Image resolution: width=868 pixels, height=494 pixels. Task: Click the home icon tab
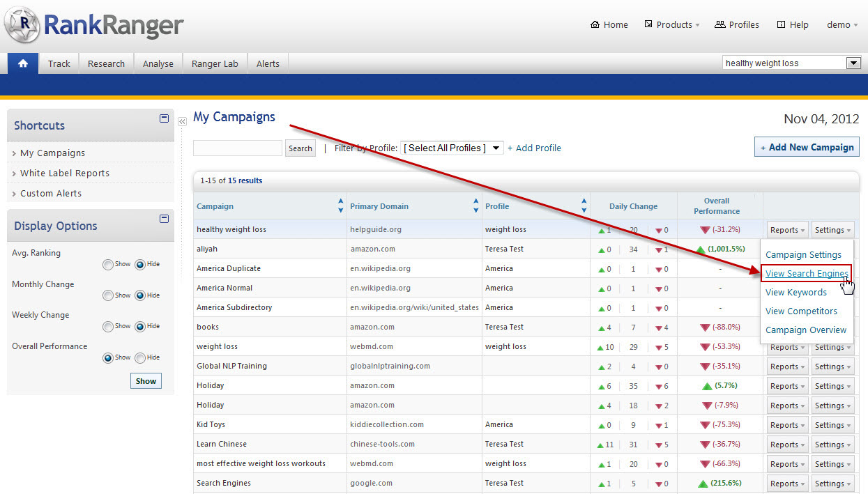tap(23, 63)
